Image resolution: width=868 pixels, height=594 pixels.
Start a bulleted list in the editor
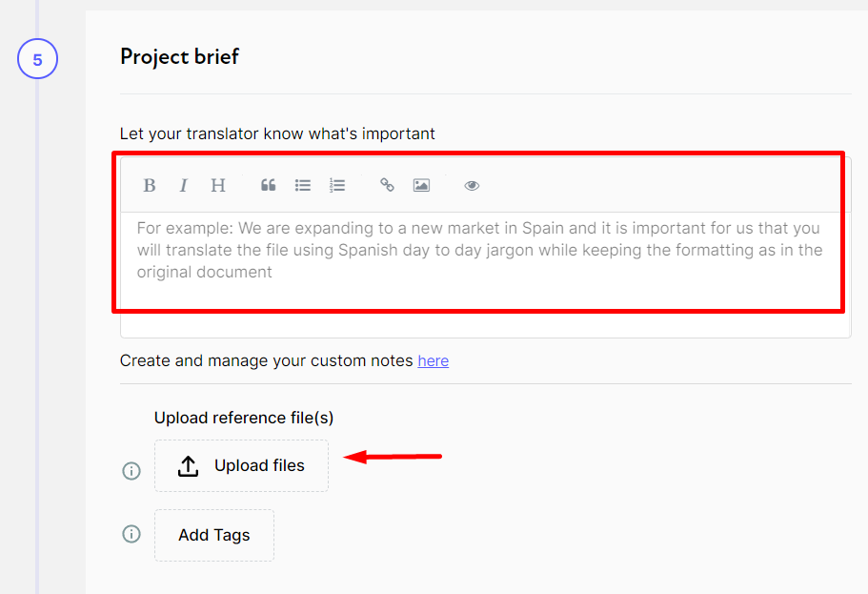pyautogui.click(x=303, y=185)
